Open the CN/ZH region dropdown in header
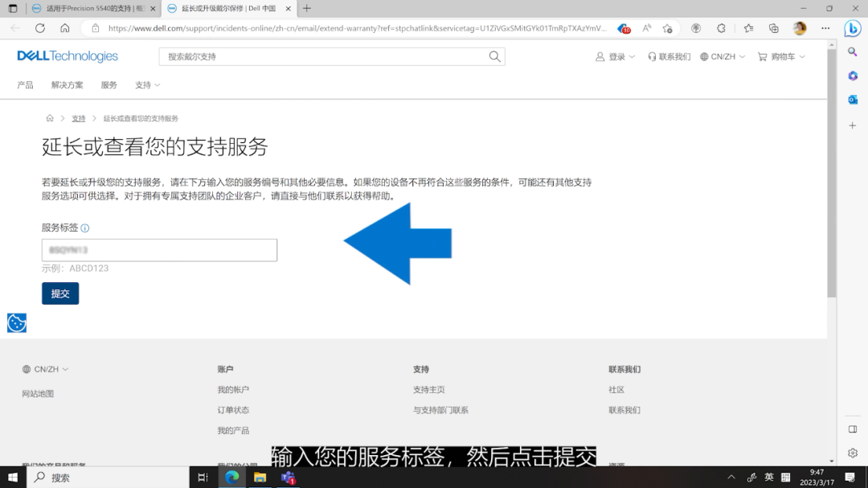Screen dimensions: 868x488 pos(721,56)
